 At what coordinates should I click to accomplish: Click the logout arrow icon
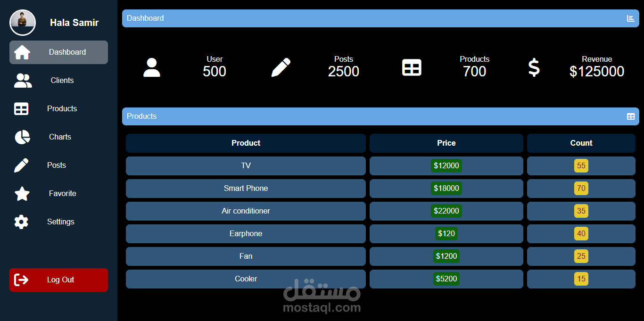[21, 280]
